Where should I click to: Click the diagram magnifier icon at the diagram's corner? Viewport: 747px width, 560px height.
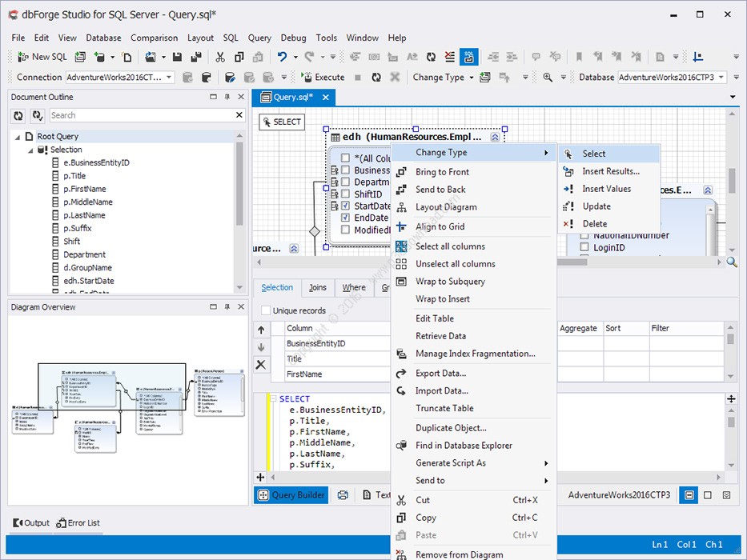pyautogui.click(x=732, y=262)
